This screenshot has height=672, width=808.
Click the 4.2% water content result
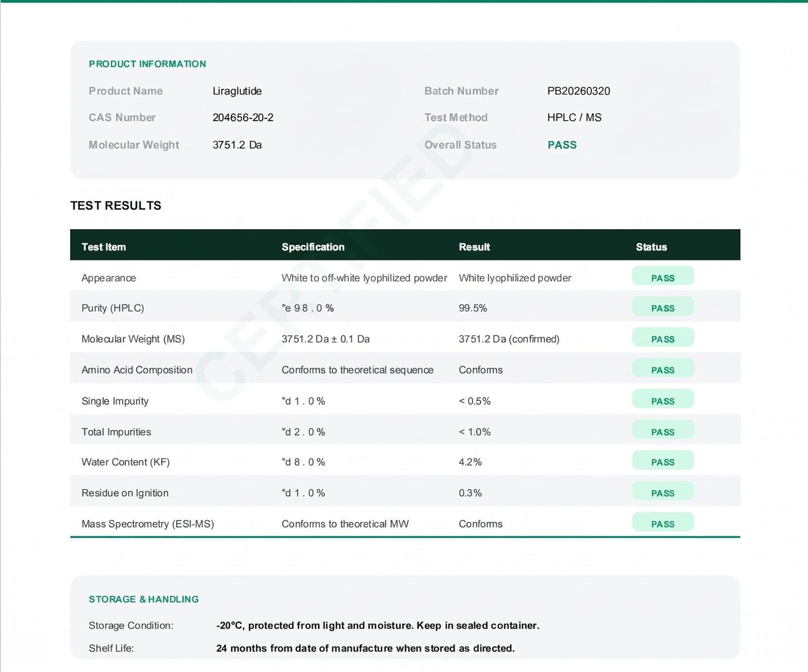470,462
